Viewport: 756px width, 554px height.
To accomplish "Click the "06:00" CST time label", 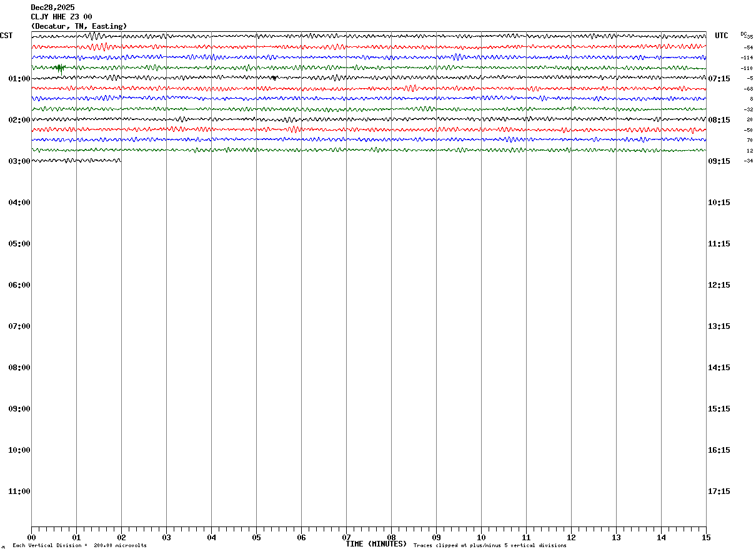I will (x=19, y=285).
